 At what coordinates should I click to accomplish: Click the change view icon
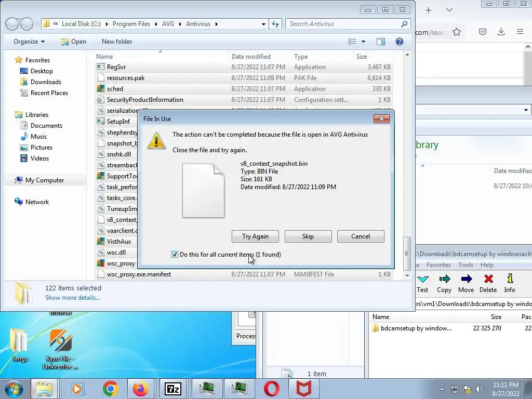[352, 42]
